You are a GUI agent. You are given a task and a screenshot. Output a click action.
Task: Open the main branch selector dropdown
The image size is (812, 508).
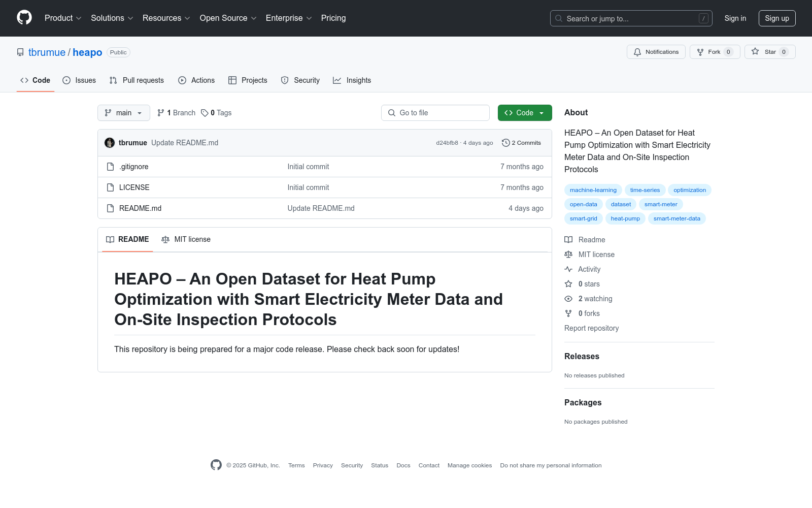coord(124,113)
